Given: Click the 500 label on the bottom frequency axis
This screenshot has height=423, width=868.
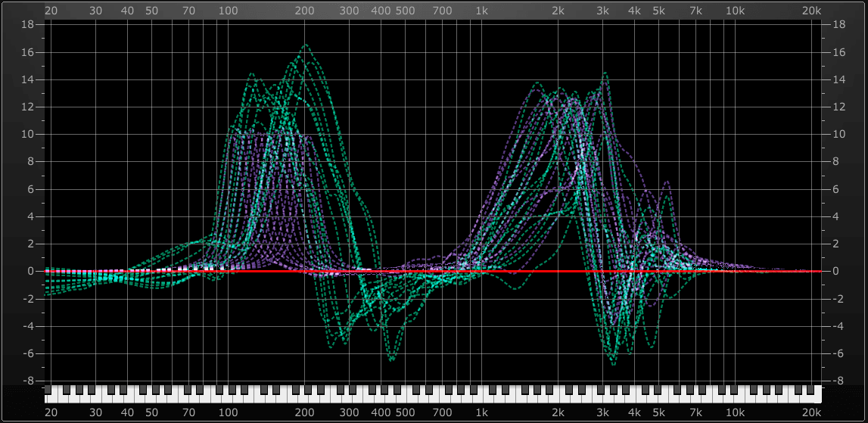Looking at the screenshot, I should click(405, 412).
